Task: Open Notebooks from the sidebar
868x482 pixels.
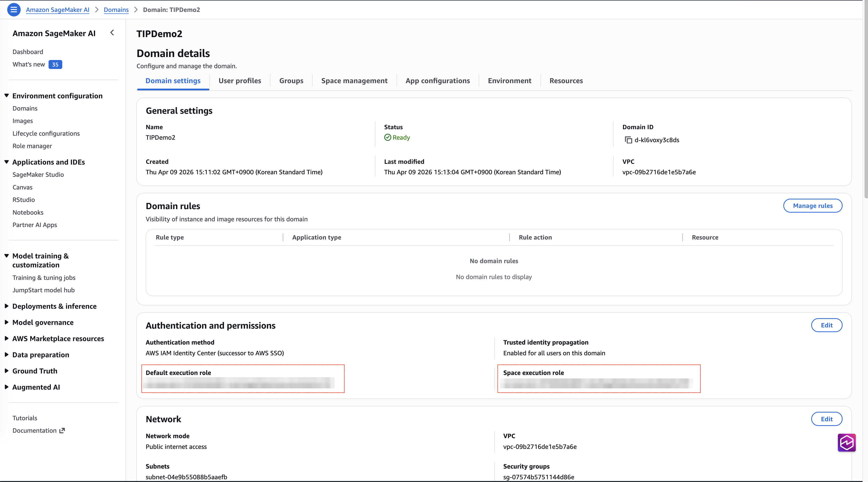Action: 28,213
